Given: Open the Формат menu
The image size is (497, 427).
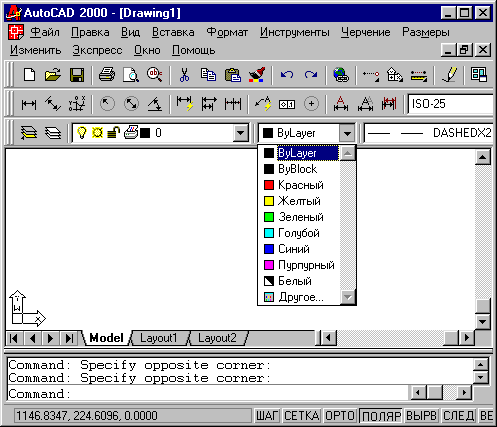Looking at the screenshot, I should (x=227, y=32).
